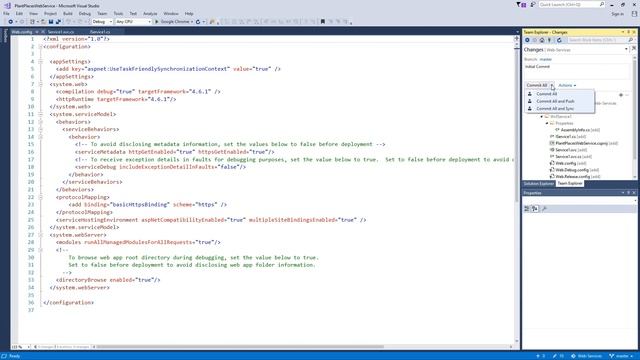This screenshot has width=640, height=360.
Task: Open the Build menu
Action: click(x=68, y=13)
